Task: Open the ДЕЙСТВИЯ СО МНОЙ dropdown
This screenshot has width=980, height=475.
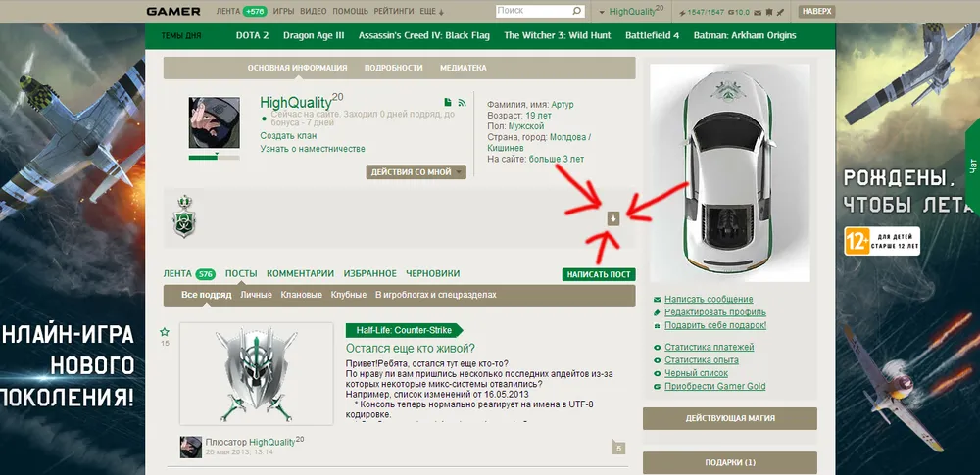Action: pyautogui.click(x=416, y=171)
